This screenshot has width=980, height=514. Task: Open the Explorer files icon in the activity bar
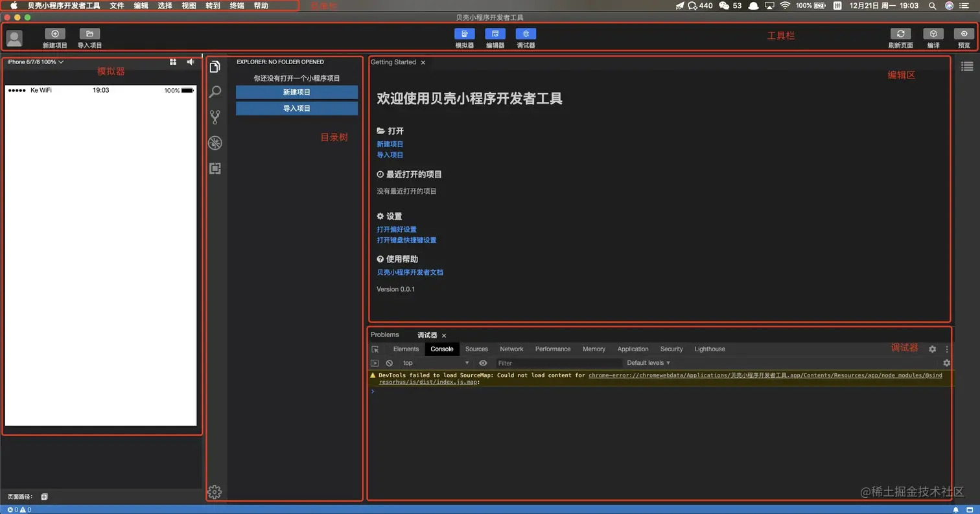215,67
